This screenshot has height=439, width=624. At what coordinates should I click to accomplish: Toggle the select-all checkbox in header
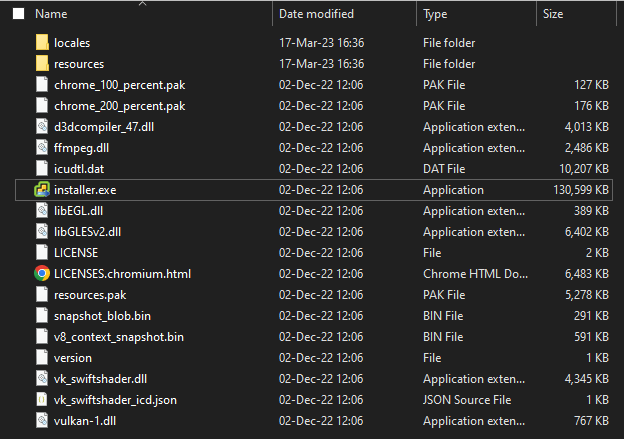(18, 14)
